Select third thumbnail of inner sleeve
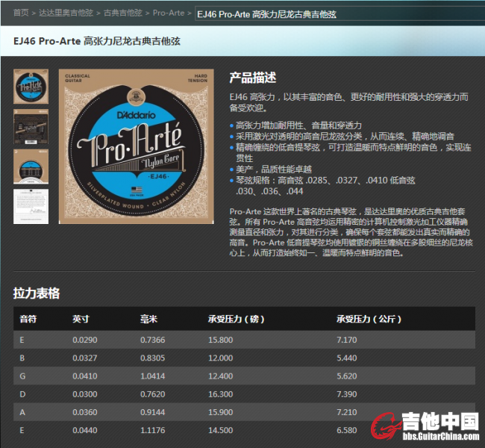485x448 pixels. pyautogui.click(x=31, y=167)
